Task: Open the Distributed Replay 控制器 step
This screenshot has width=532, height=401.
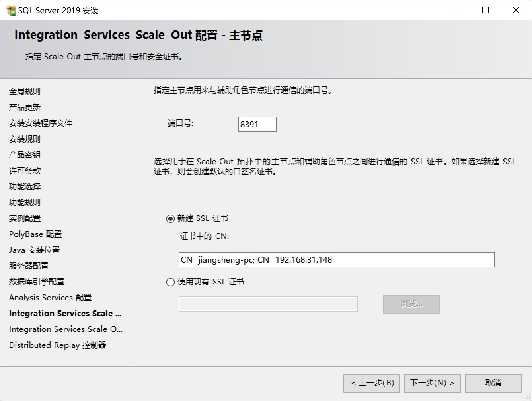Action: 57,345
